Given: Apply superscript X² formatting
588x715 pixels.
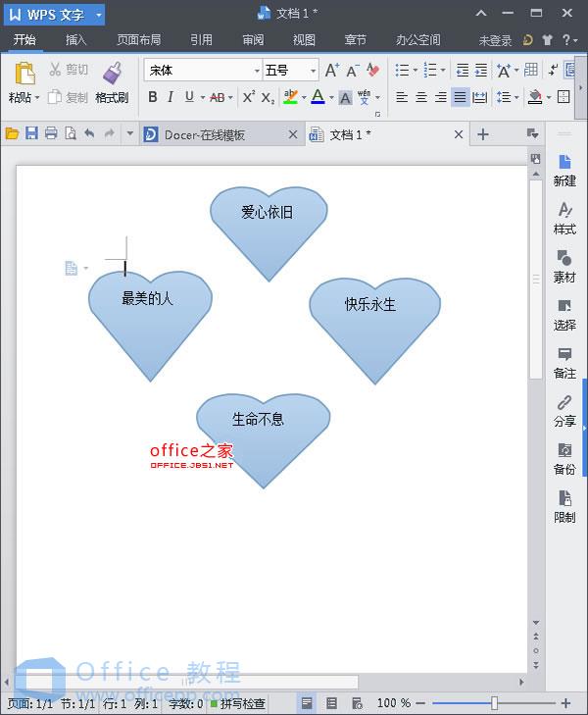Looking at the screenshot, I should (249, 97).
